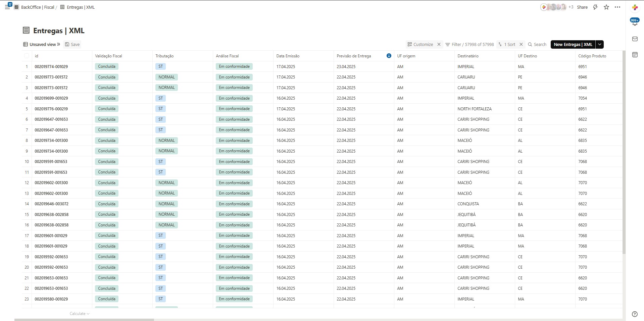Click Concluída tag in row 2
644x321 pixels.
coord(107,77)
